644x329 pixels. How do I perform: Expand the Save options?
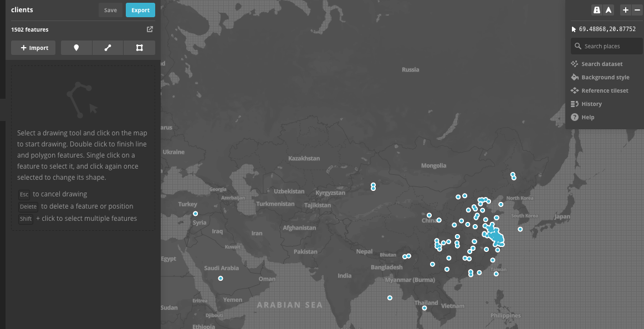pyautogui.click(x=110, y=9)
